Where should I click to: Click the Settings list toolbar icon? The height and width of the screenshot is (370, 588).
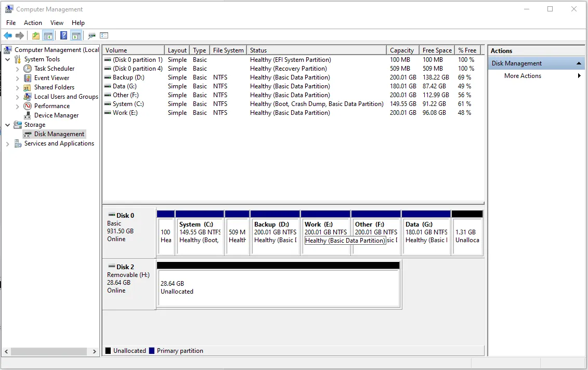[x=104, y=36]
